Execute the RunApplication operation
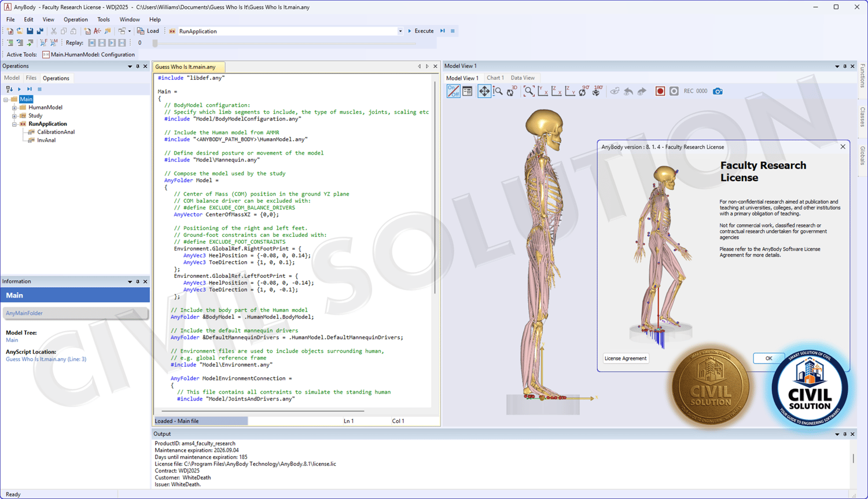This screenshot has width=868, height=499. tap(420, 31)
